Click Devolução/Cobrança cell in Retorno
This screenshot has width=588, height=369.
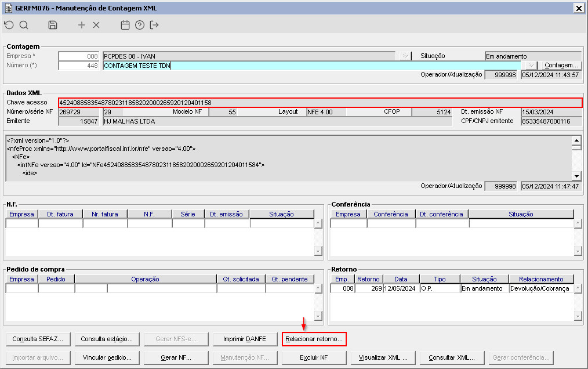542,289
